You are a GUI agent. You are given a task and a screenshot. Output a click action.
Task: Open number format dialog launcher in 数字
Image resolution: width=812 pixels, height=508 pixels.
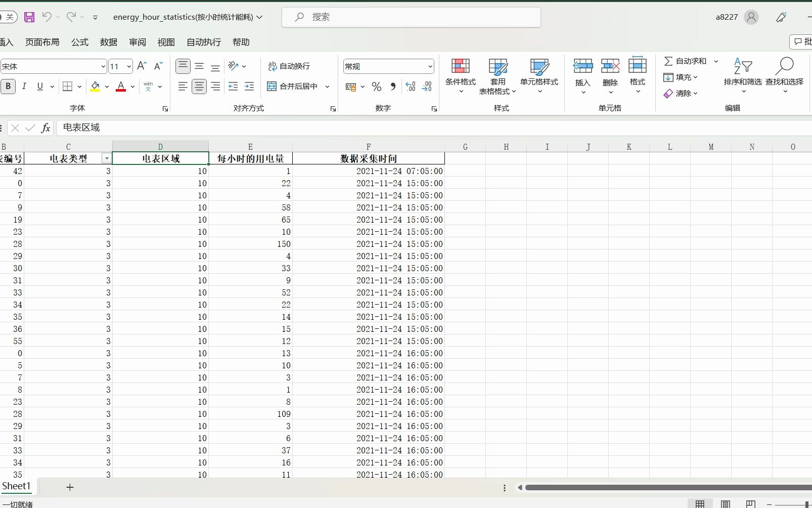[x=434, y=109]
